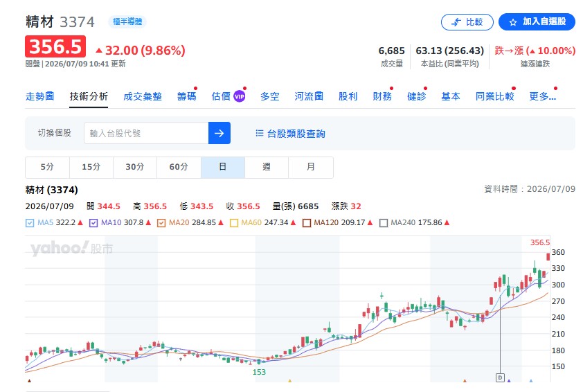Open 籌碼 tab

[x=187, y=96]
